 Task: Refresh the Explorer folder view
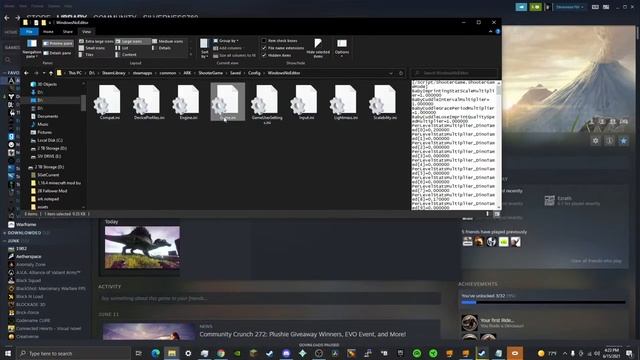click(x=401, y=73)
